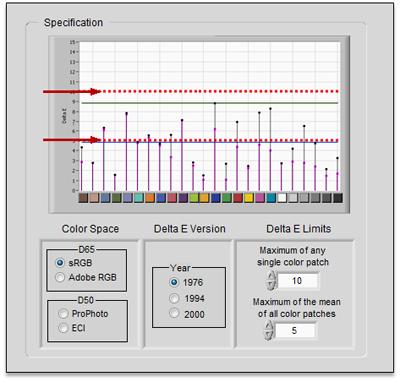Click the dark brown color patch
Screen dimensions: 400x382
point(83,198)
